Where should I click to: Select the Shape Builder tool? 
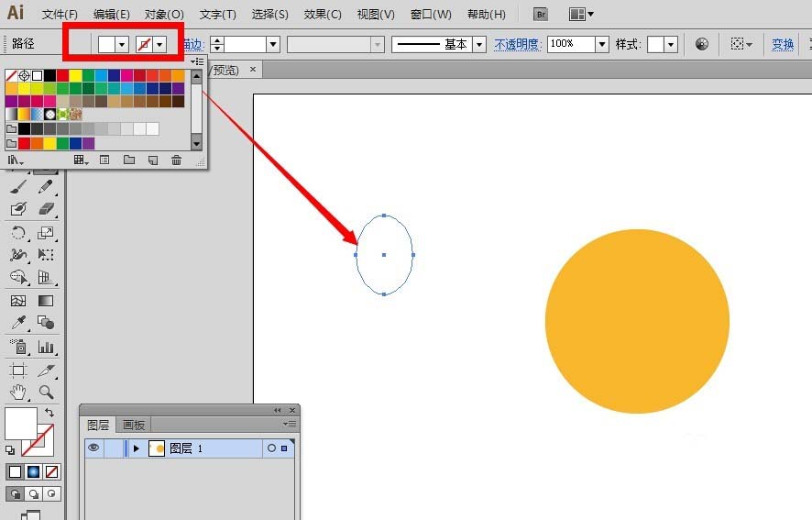18,277
